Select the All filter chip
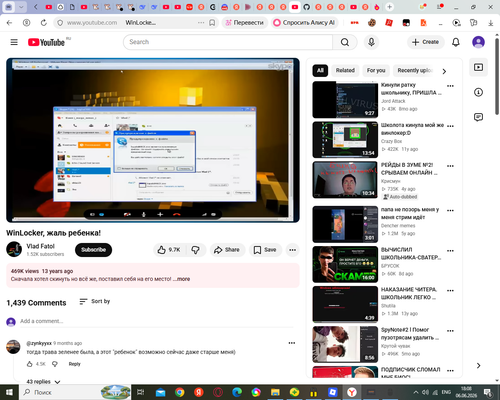Viewport: 500px width, 400px height. 320,70
